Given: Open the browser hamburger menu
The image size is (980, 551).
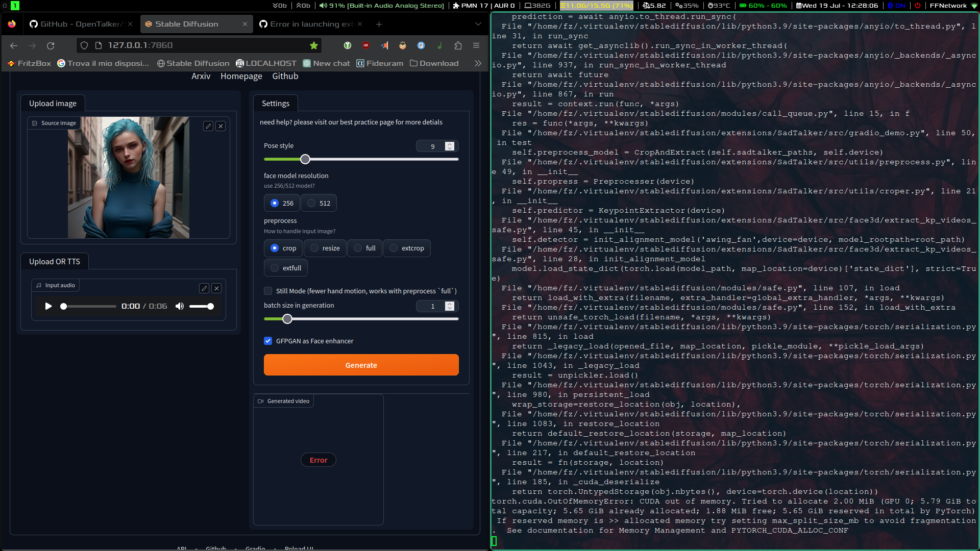Looking at the screenshot, I should point(476,45).
